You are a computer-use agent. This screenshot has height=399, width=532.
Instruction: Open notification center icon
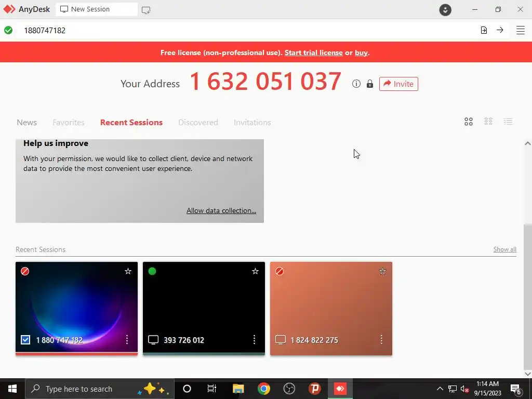(x=516, y=389)
